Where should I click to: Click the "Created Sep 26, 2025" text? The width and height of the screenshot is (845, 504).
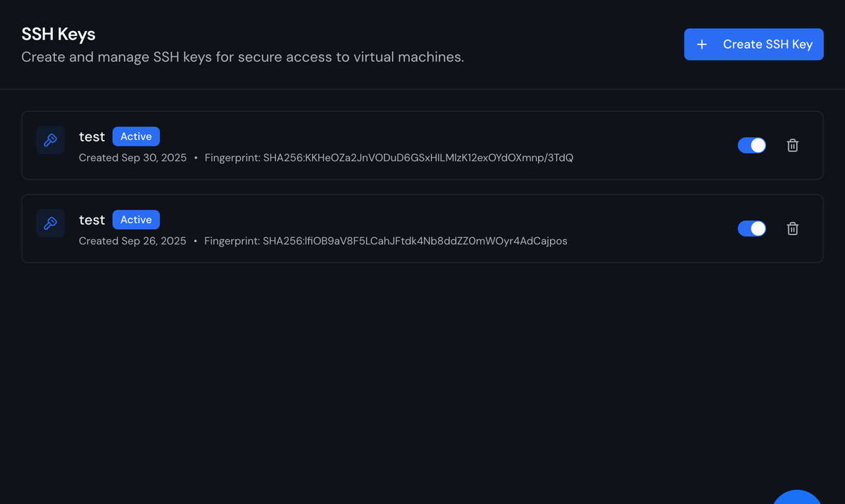(x=132, y=241)
